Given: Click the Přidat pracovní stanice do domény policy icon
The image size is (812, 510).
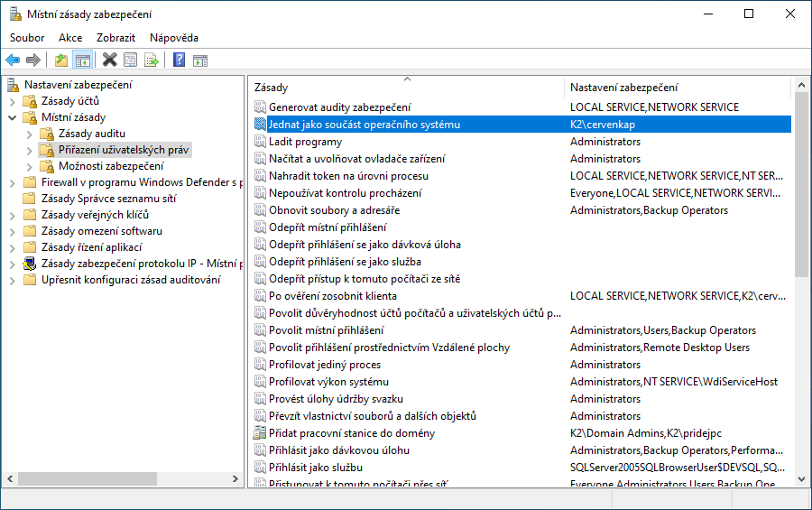Looking at the screenshot, I should click(260, 432).
